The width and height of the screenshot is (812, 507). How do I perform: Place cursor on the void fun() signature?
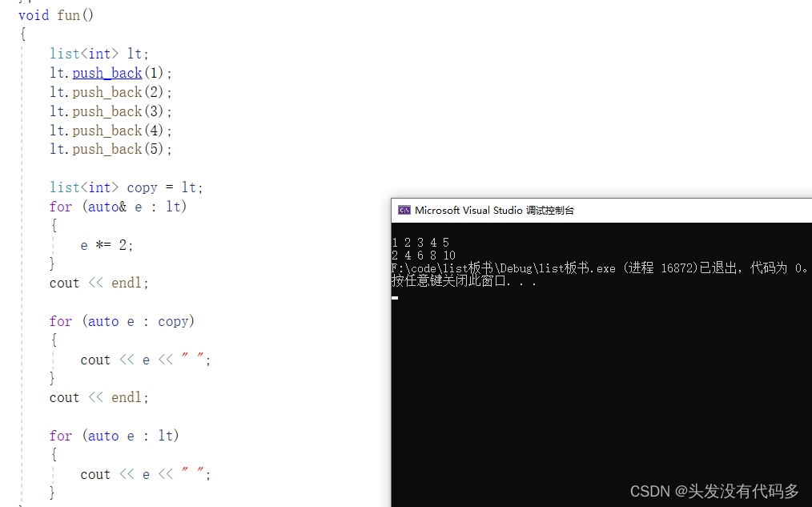(55, 15)
